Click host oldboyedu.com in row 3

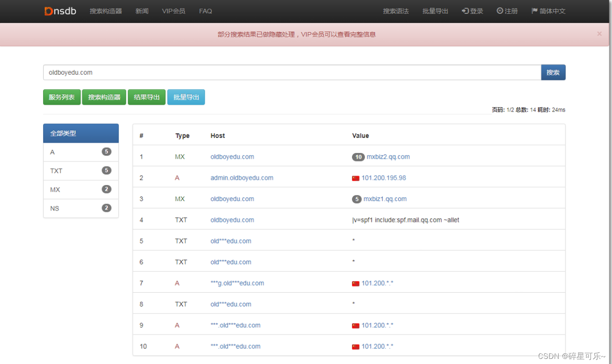232,199
